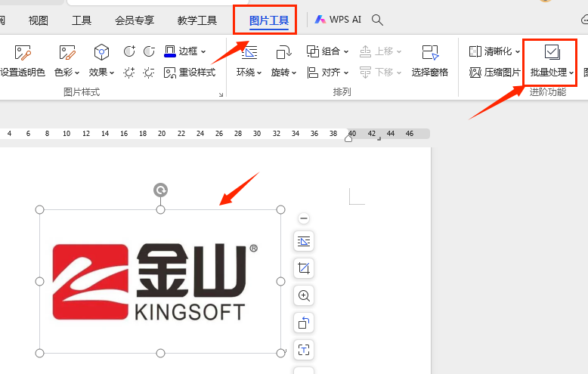Click the bottom-right resize handle
588x374 pixels.
(280, 353)
